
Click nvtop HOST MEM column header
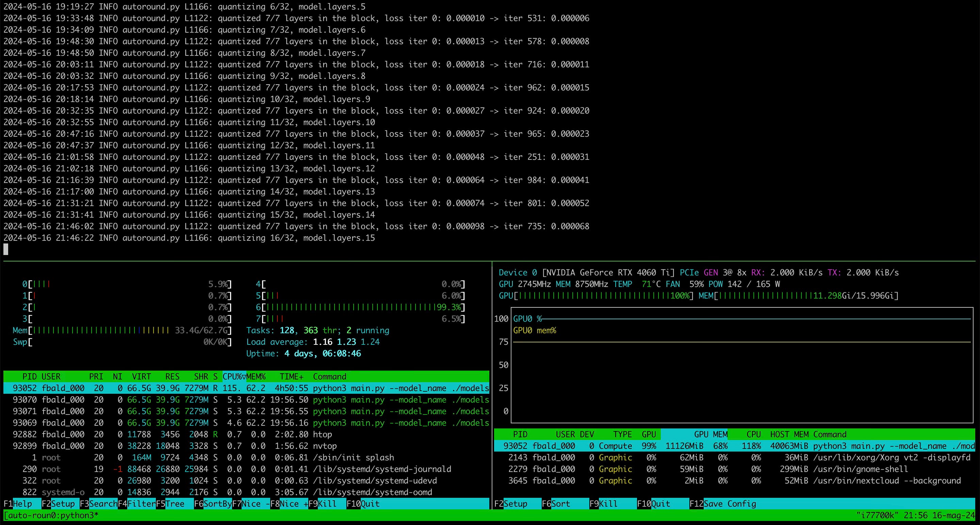click(789, 434)
